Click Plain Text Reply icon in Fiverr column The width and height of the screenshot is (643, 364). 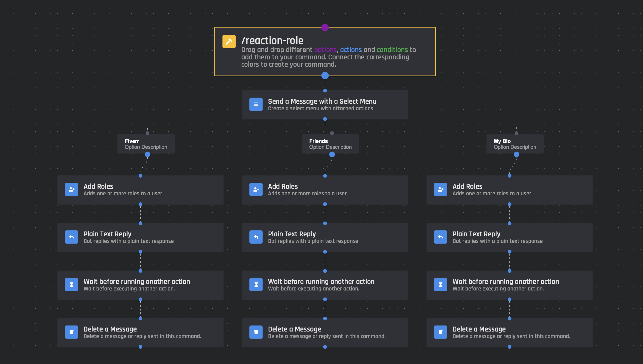[72, 237]
